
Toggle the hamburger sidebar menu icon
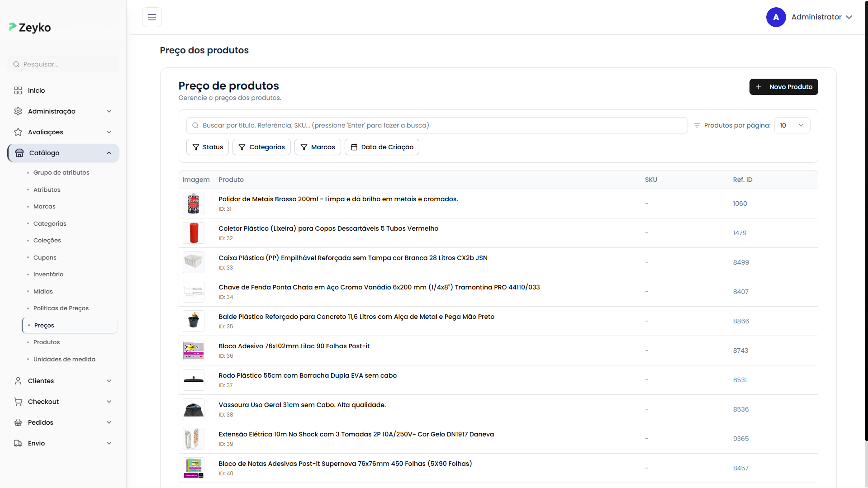(x=152, y=17)
